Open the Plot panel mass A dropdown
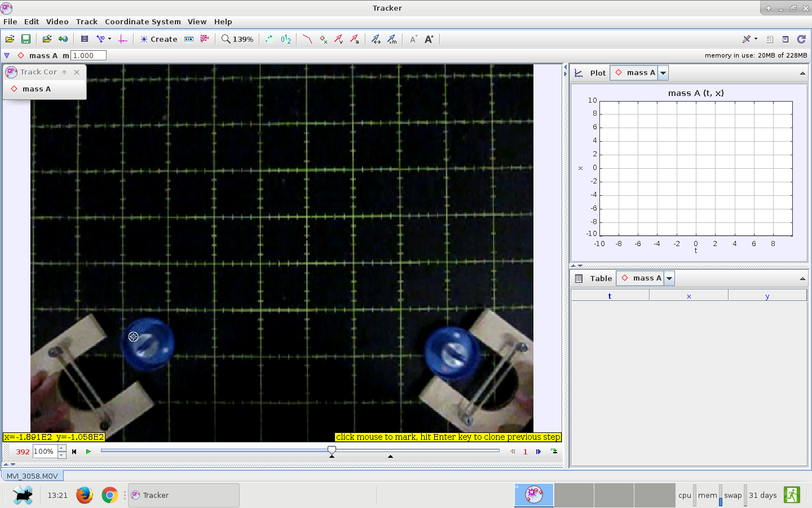This screenshot has height=508, width=812. 663,73
